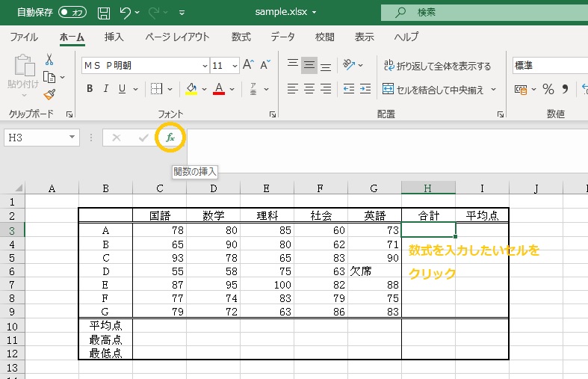588x379 pixels.
Task: Increase font size with the large A icon
Action: [x=248, y=65]
